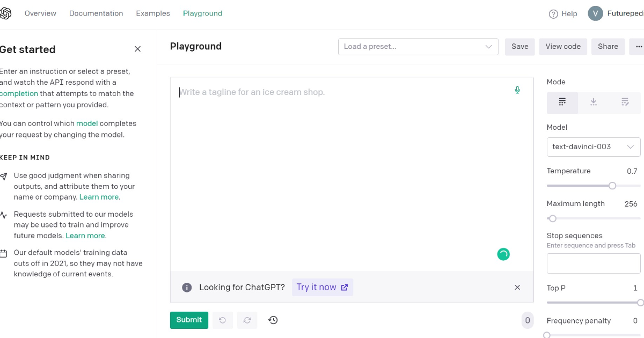644x338 pixels.
Task: Click the Submit button
Action: click(x=189, y=320)
